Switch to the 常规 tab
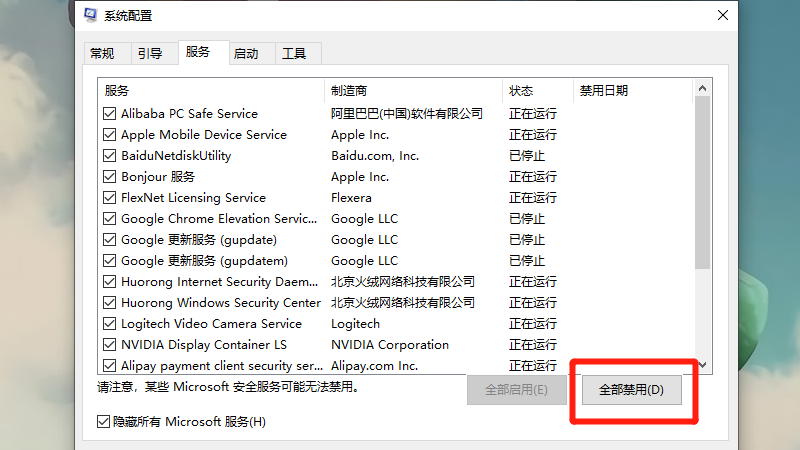Viewport: 800px width, 450px height. [102, 54]
